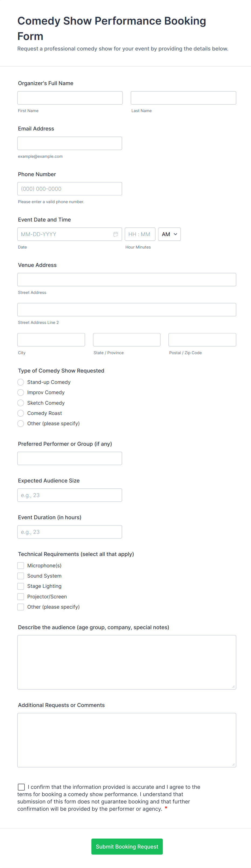
Task: Choose Improv Comedy radio button
Action: pyautogui.click(x=21, y=393)
